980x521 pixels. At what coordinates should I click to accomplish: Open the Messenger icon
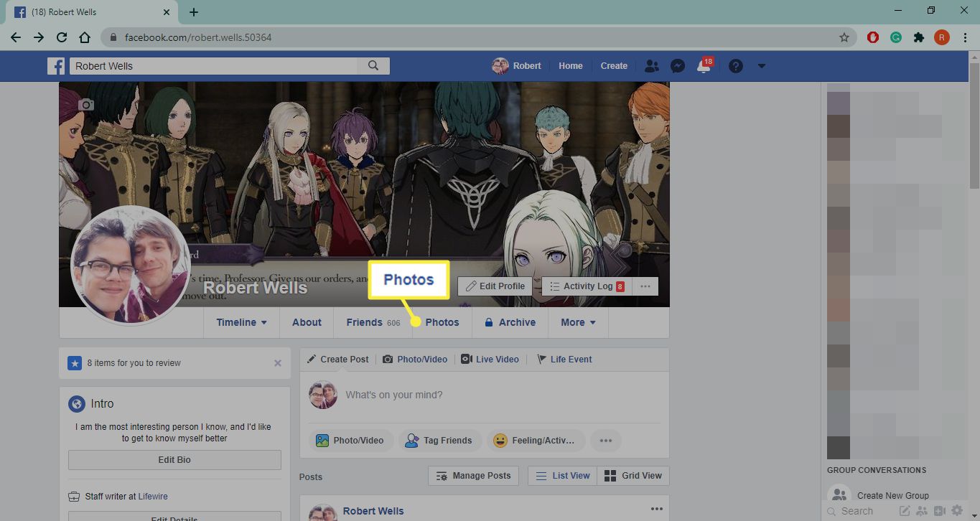click(x=677, y=66)
